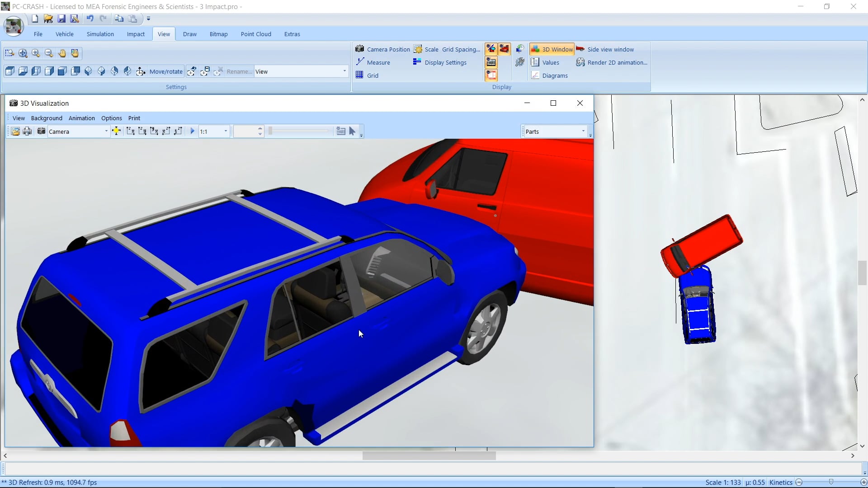Toggle Move/rotate mode
Image resolution: width=868 pixels, height=488 pixels.
(x=160, y=71)
